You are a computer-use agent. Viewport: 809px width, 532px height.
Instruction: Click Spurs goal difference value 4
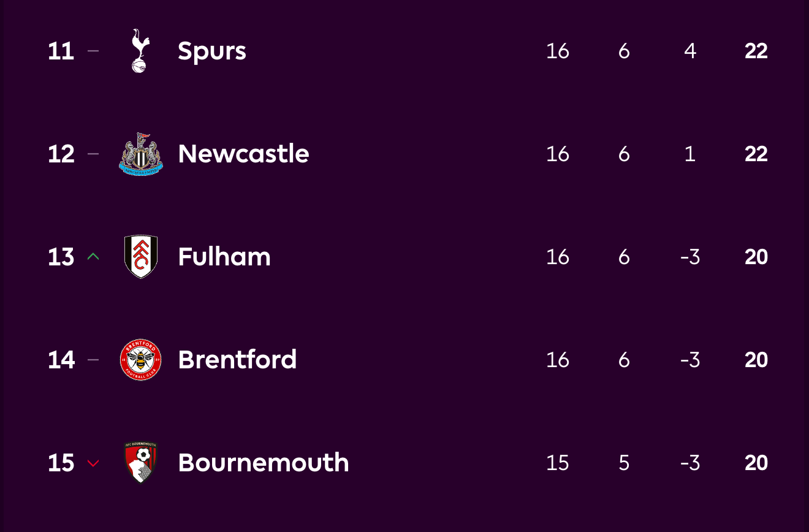tap(690, 51)
